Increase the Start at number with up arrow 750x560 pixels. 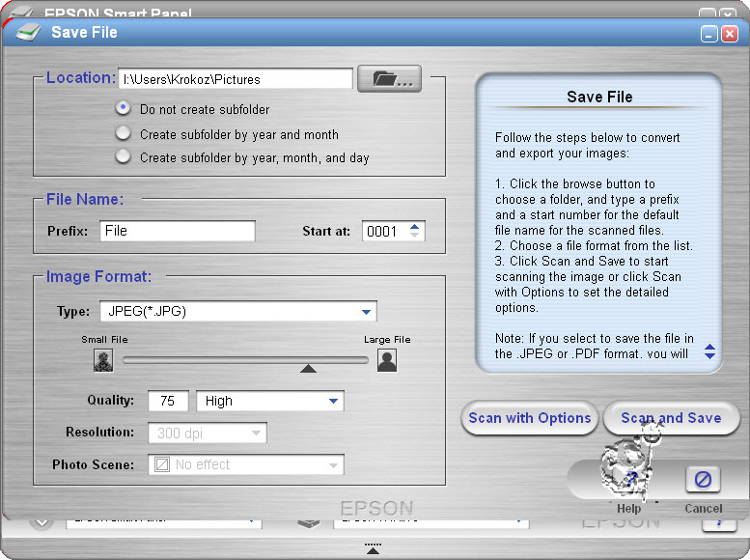click(415, 226)
